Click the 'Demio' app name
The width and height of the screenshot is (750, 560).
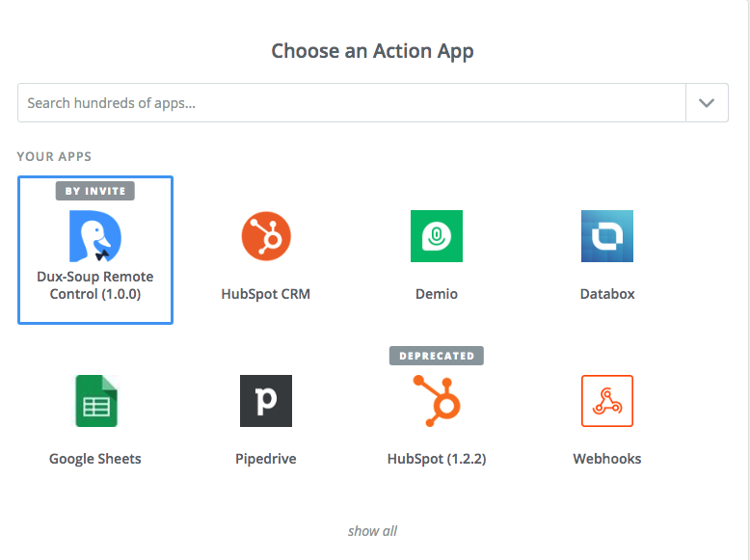(x=437, y=294)
